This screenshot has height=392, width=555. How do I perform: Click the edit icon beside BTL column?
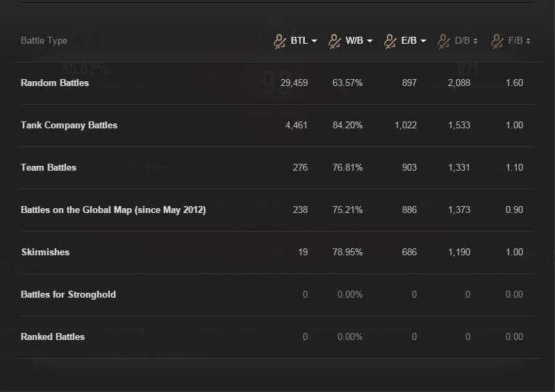tap(280, 42)
